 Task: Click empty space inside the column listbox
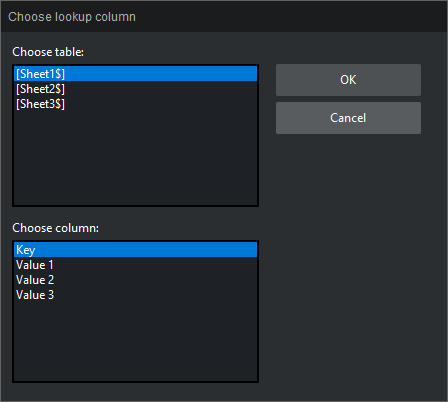[135, 342]
